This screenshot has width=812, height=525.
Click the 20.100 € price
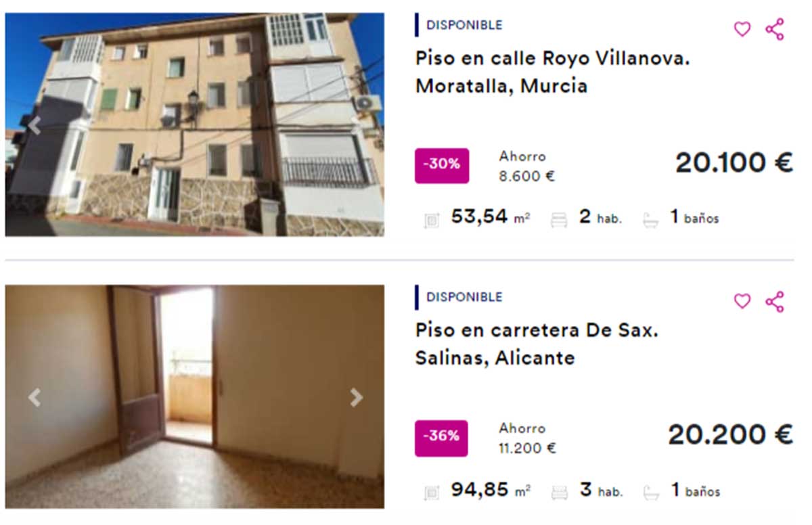[734, 163]
